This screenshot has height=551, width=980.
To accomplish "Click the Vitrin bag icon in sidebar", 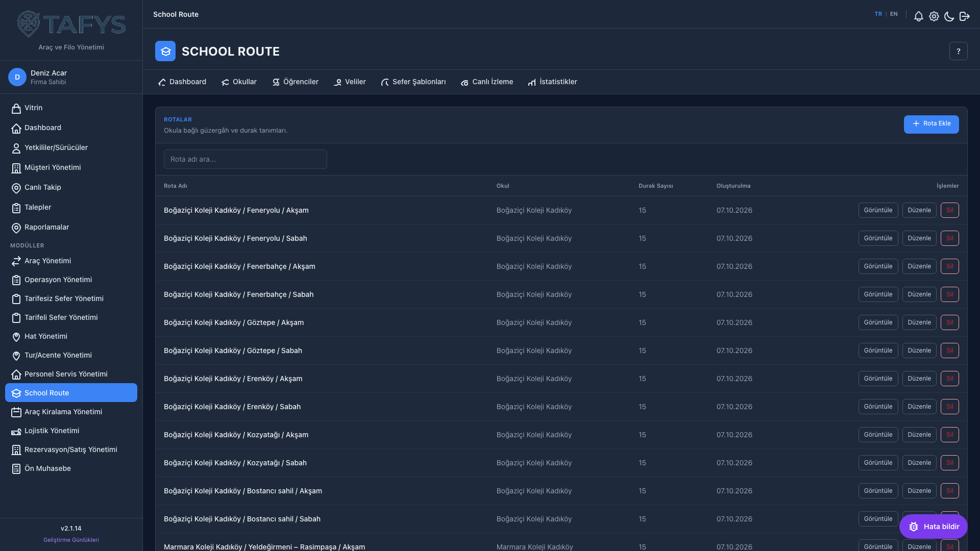I will tap(16, 108).
